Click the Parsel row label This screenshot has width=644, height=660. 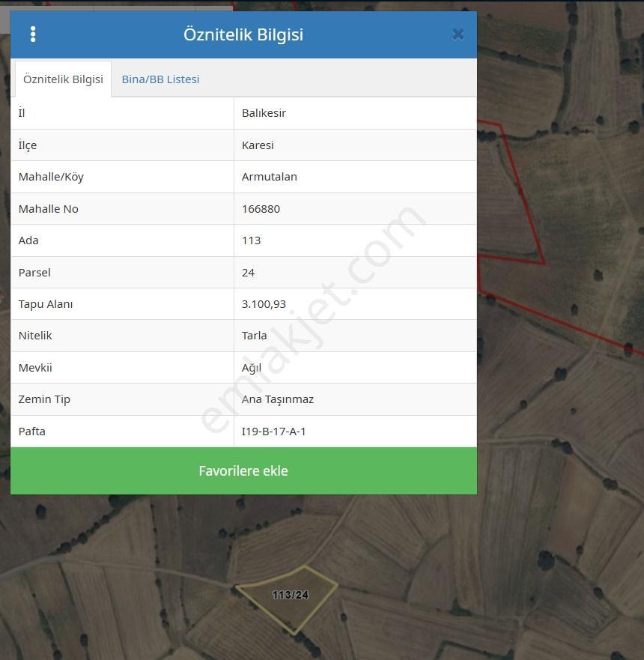click(34, 273)
